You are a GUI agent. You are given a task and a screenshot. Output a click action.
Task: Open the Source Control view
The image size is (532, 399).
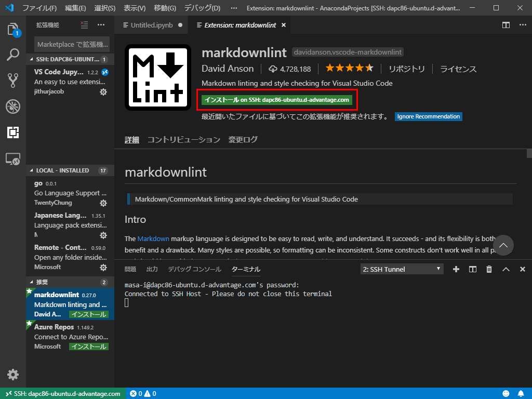13,81
